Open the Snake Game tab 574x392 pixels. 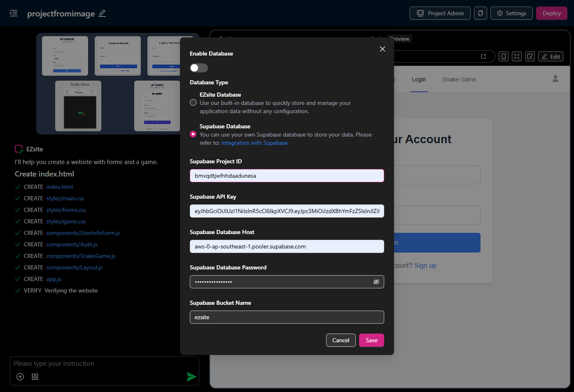[459, 79]
